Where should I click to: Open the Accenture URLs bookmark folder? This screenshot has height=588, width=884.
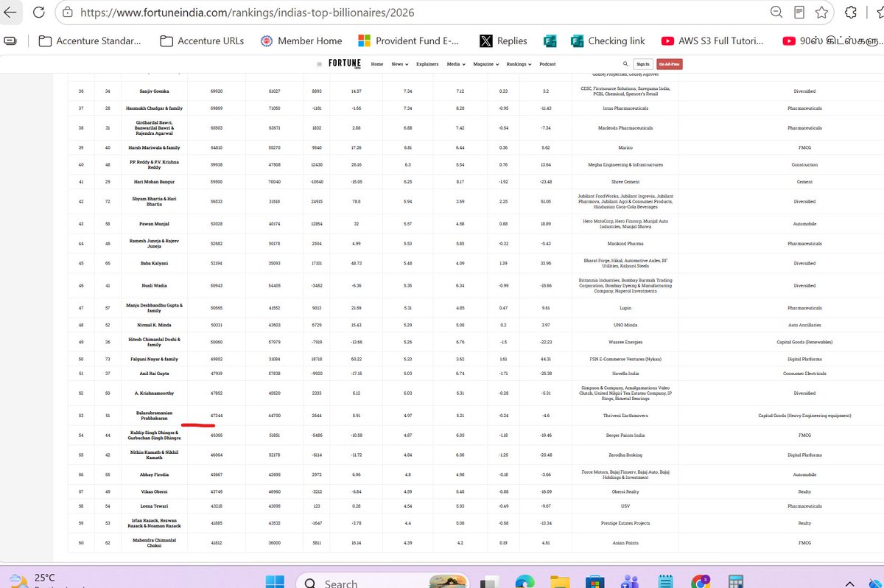click(x=201, y=41)
